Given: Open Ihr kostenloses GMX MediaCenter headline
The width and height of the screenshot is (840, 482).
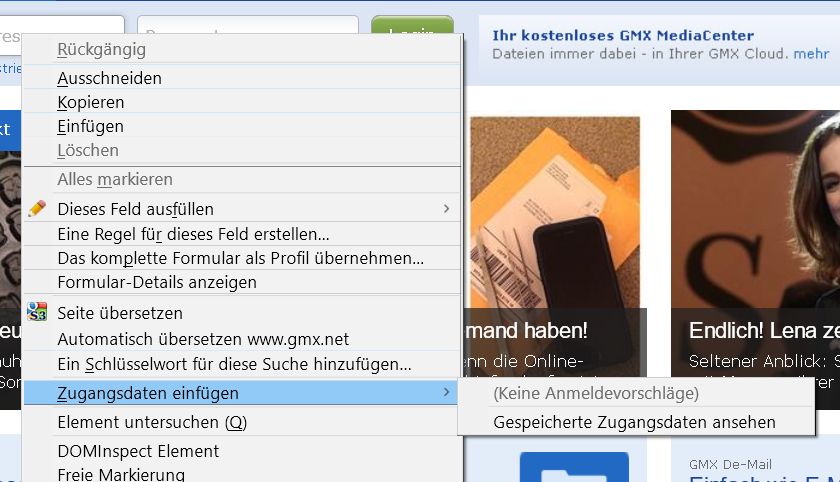Looking at the screenshot, I should pyautogui.click(x=623, y=35).
